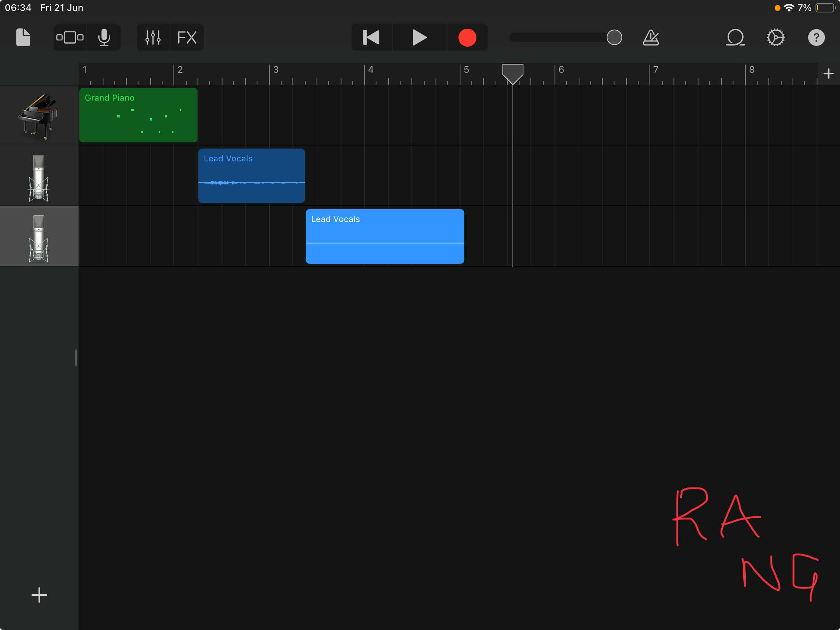
Task: Open track controls mixer sliders icon
Action: click(153, 38)
